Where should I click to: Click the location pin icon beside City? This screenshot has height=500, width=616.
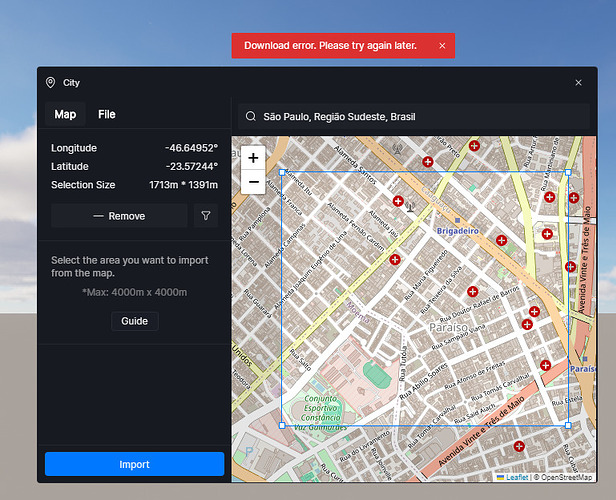[x=50, y=83]
